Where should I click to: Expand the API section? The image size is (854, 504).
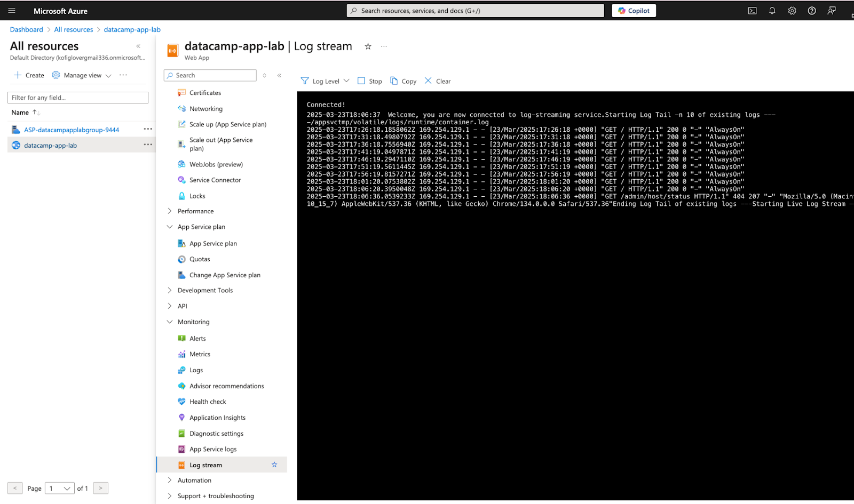tap(182, 306)
